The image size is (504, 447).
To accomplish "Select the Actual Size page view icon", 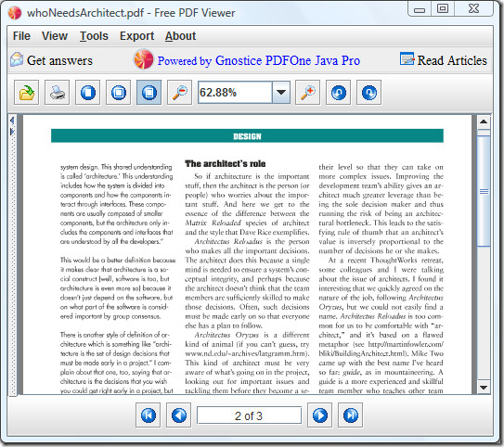I will coord(88,93).
